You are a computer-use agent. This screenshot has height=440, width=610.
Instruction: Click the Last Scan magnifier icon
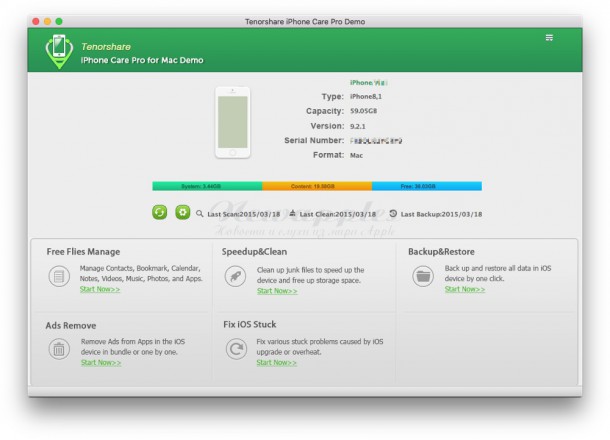(x=200, y=214)
